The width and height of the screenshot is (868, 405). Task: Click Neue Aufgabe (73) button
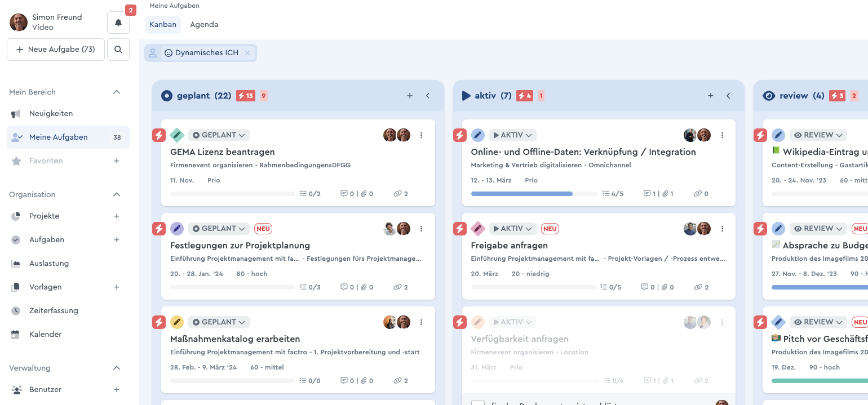(56, 50)
